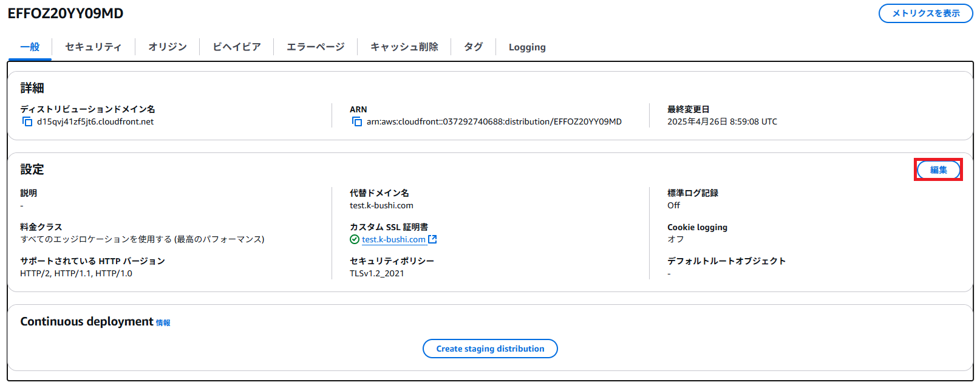Screen dimensions: 980x385
Task: Click the HTTP/2, HTTP/1.1, HTTP/1.0 value
Action: tap(76, 273)
